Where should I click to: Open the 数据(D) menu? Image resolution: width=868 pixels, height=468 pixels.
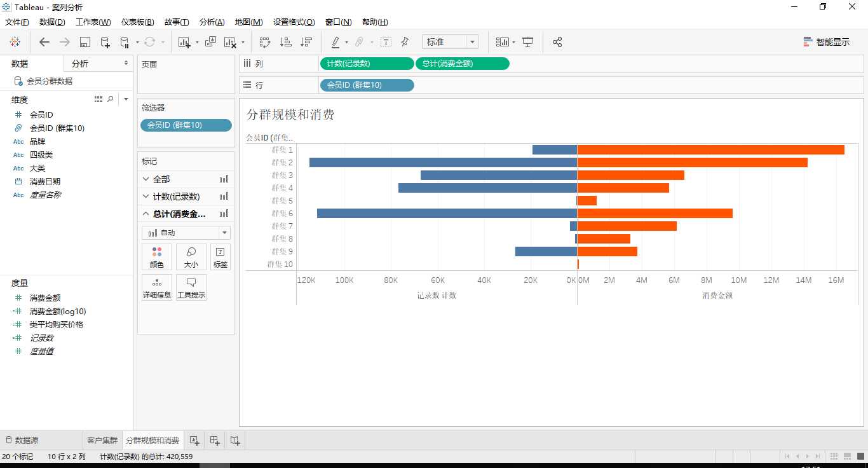(52, 22)
